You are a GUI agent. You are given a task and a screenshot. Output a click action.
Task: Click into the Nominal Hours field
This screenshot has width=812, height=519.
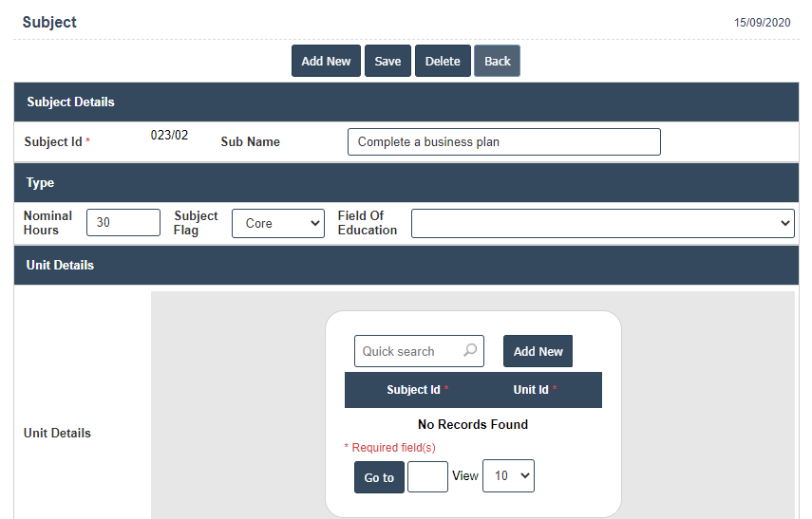(x=123, y=223)
